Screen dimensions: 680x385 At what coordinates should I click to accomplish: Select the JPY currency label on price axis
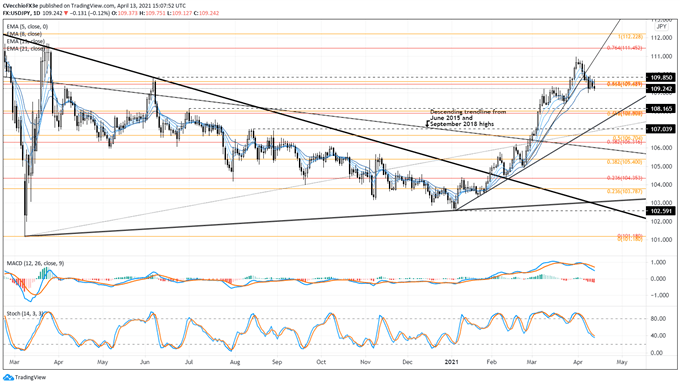pyautogui.click(x=661, y=26)
